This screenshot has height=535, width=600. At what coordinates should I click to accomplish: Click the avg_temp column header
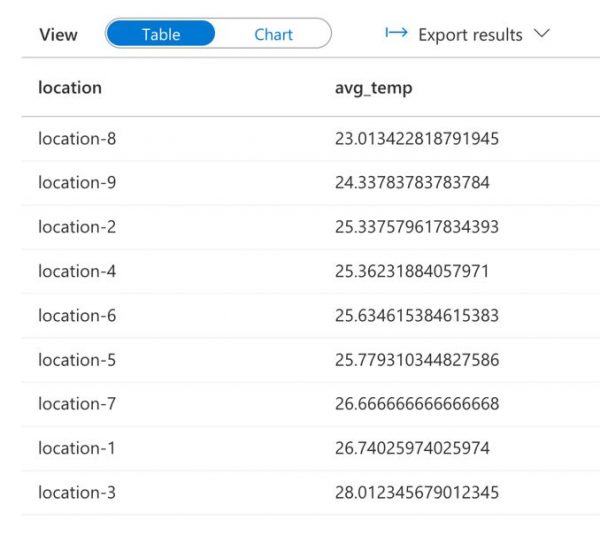coord(374,88)
